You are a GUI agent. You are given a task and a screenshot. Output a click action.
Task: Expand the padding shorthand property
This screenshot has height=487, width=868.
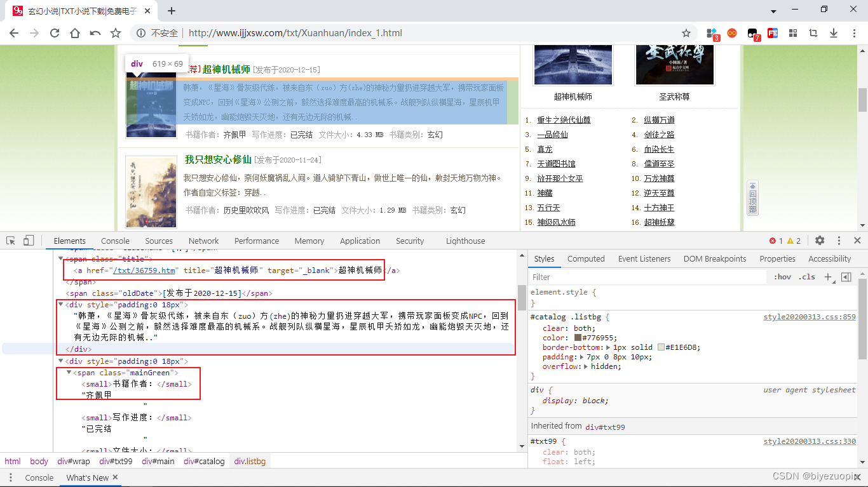coord(581,357)
